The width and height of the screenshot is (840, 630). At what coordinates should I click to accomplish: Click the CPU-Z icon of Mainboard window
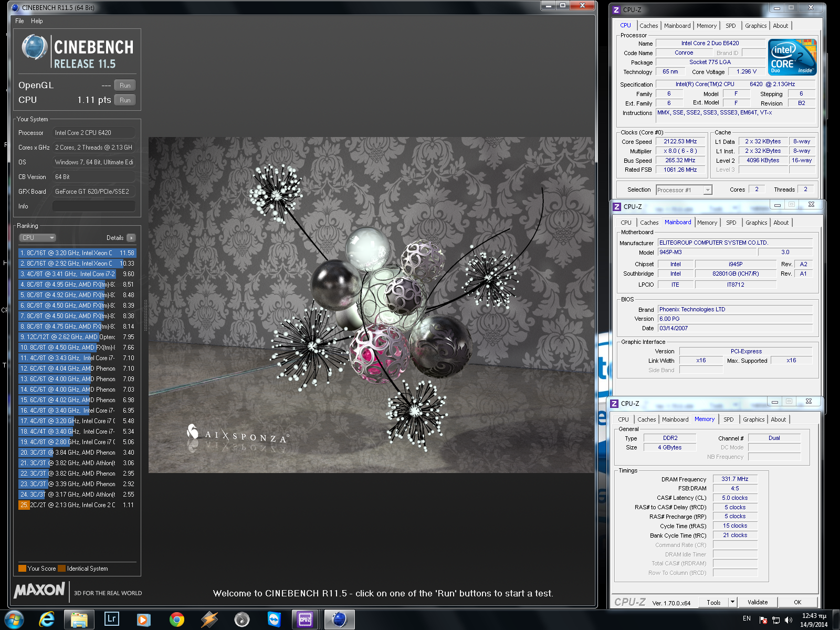[617, 206]
